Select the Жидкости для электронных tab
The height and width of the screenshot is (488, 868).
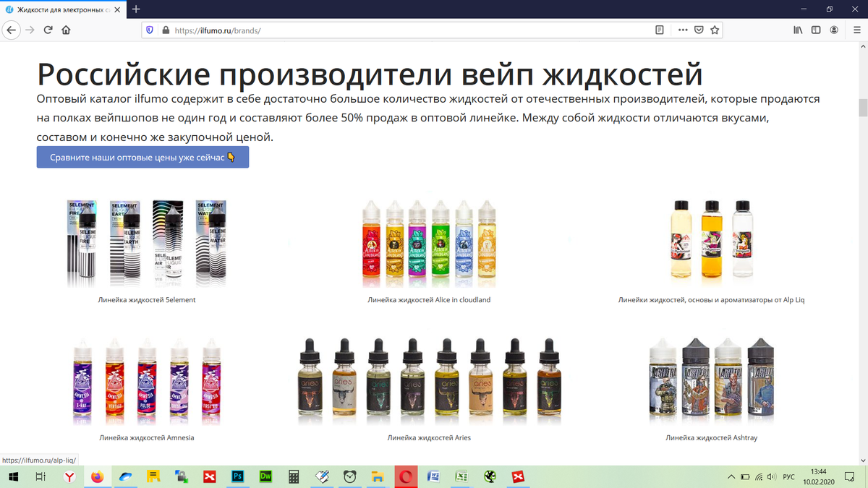click(x=62, y=9)
